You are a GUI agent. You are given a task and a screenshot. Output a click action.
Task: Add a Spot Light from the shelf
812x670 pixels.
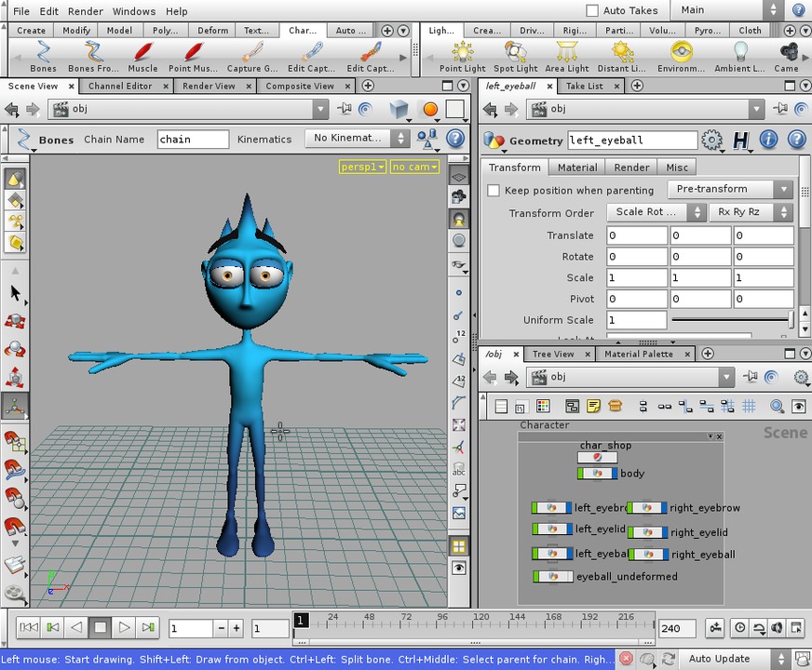[513, 56]
